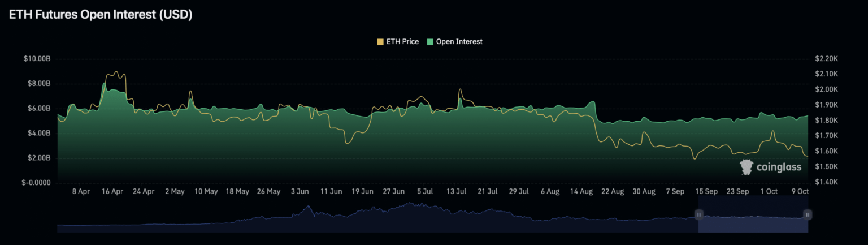The height and width of the screenshot is (245, 868).
Task: Click the yellow ETH Price legend swatch
Action: pos(380,42)
